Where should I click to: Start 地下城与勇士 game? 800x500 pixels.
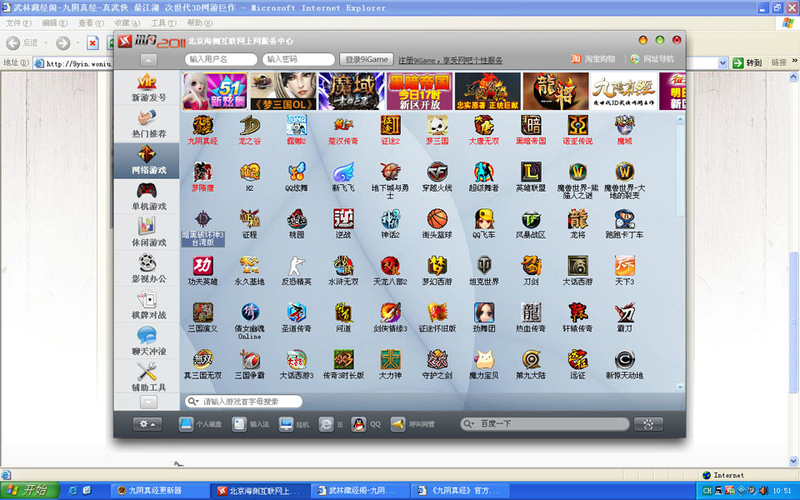pyautogui.click(x=390, y=172)
